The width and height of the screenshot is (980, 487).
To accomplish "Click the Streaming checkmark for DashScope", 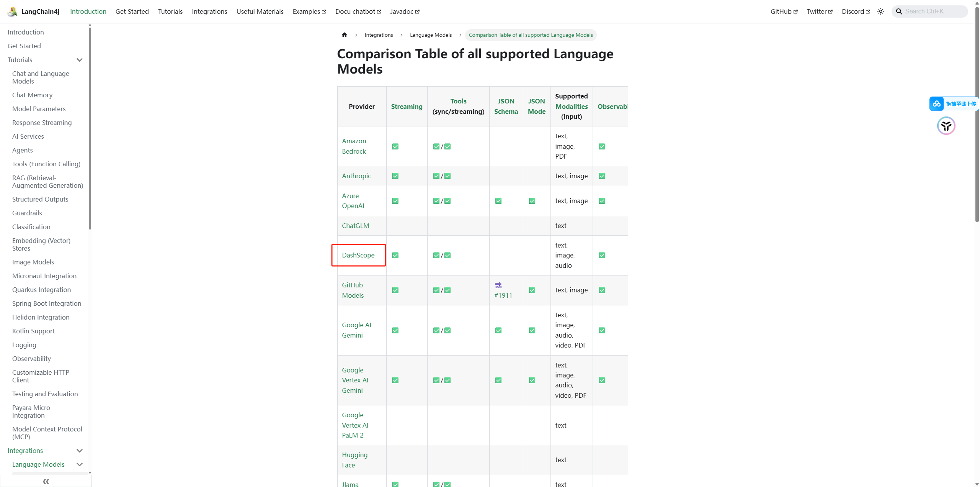I will (395, 255).
